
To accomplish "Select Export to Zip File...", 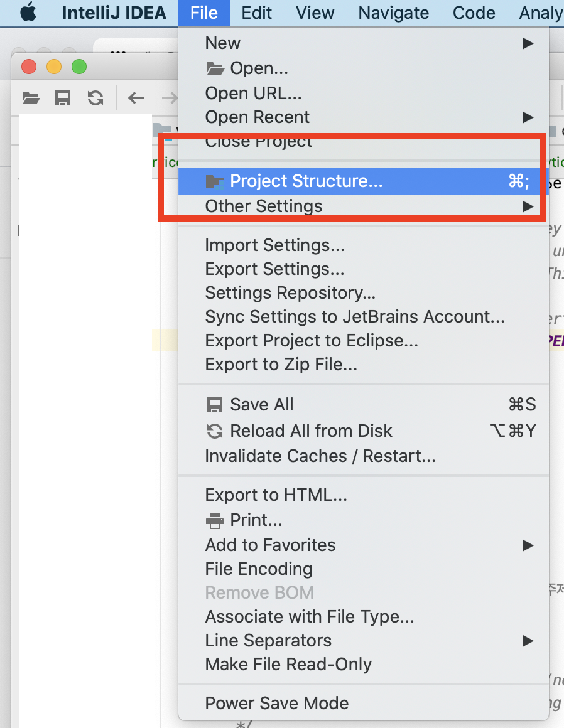I will click(363, 365).
